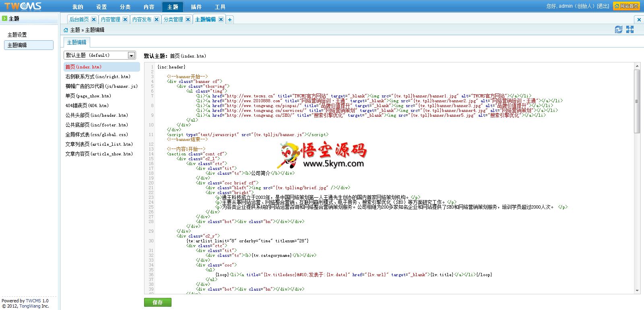Switch to the 内容发布 tab

click(142, 19)
